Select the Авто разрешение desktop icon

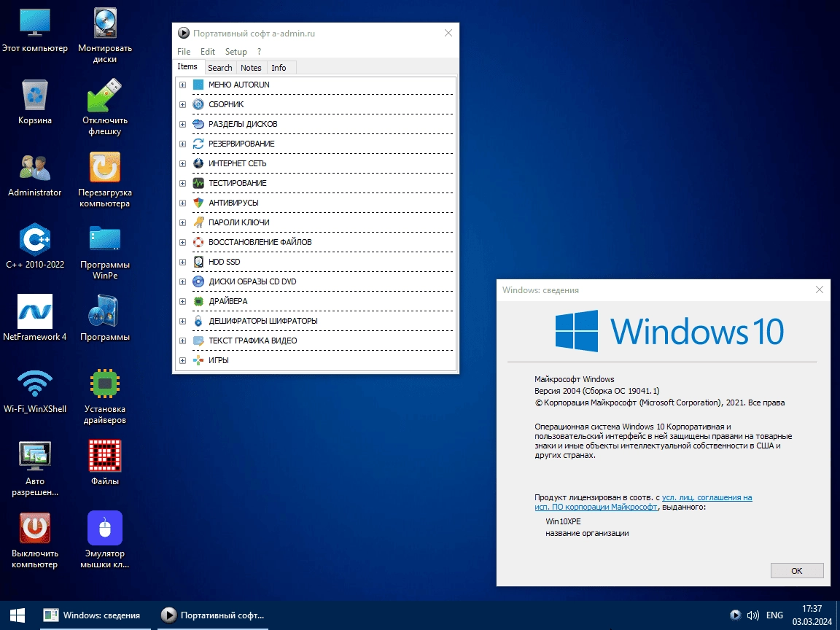[35, 467]
